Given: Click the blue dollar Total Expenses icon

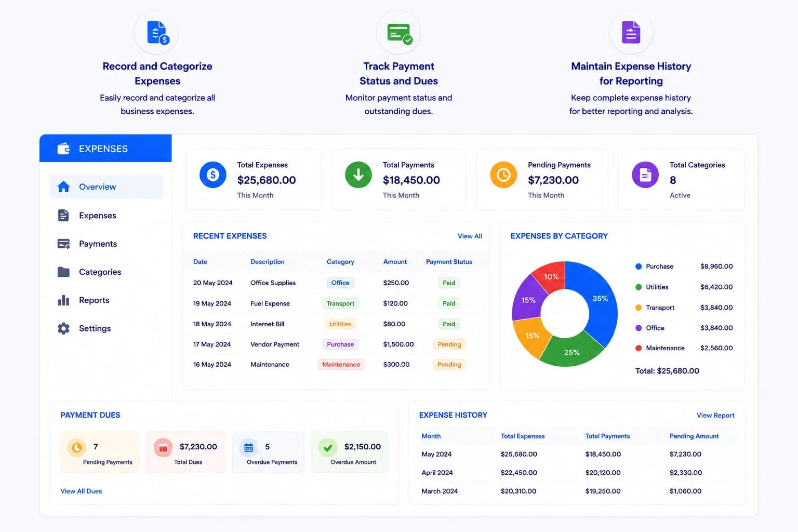Looking at the screenshot, I should coord(213,175).
